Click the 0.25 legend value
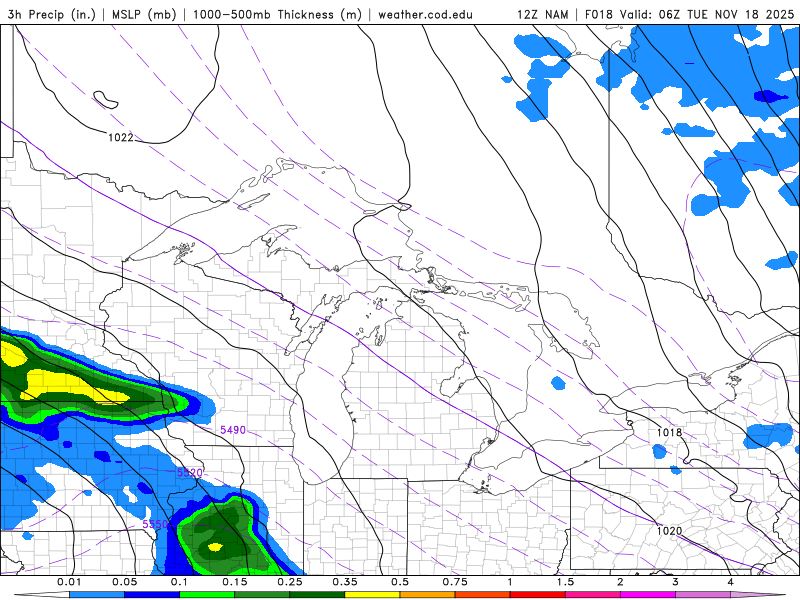Screen dimensions: 800x600 pos(290,582)
